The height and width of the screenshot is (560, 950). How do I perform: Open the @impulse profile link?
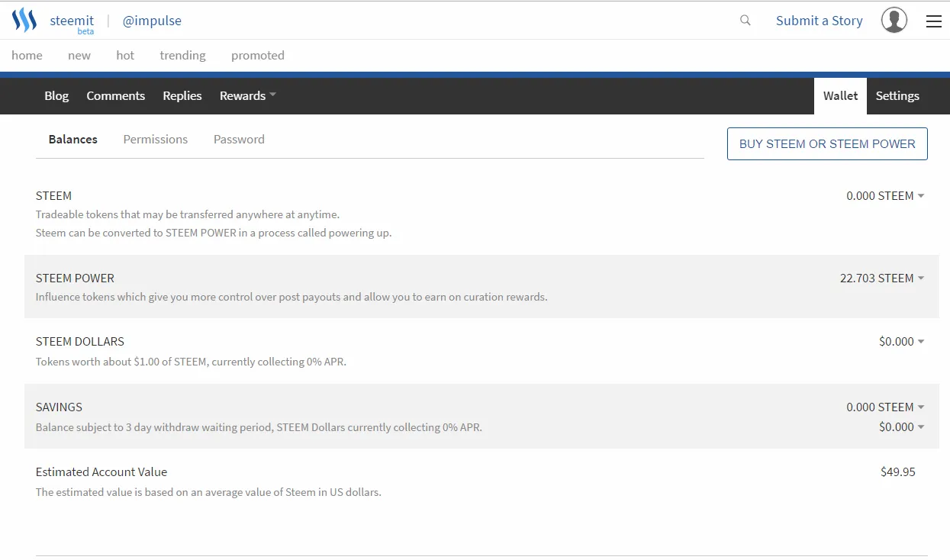click(152, 21)
